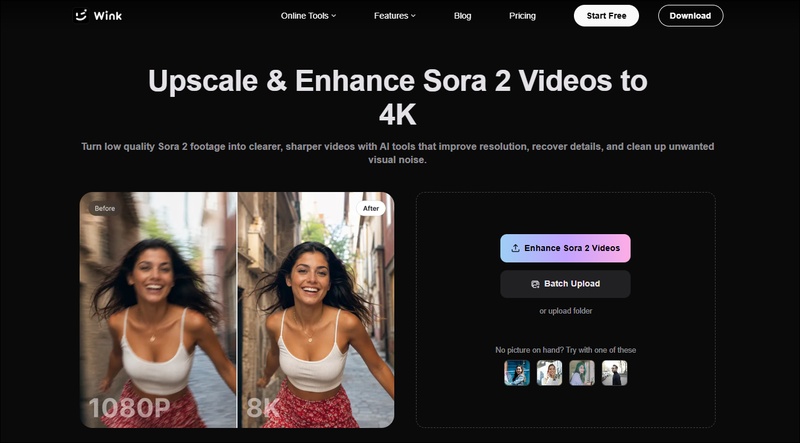Viewport: 800px width, 443px height.
Task: Select the second sample thumbnail of woman in white
Action: click(x=549, y=373)
